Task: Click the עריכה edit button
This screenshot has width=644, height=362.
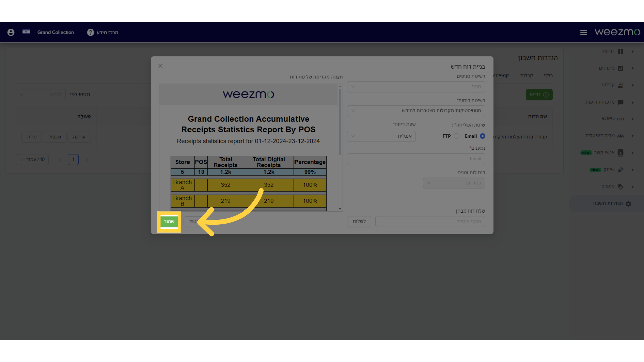Action: point(79,137)
